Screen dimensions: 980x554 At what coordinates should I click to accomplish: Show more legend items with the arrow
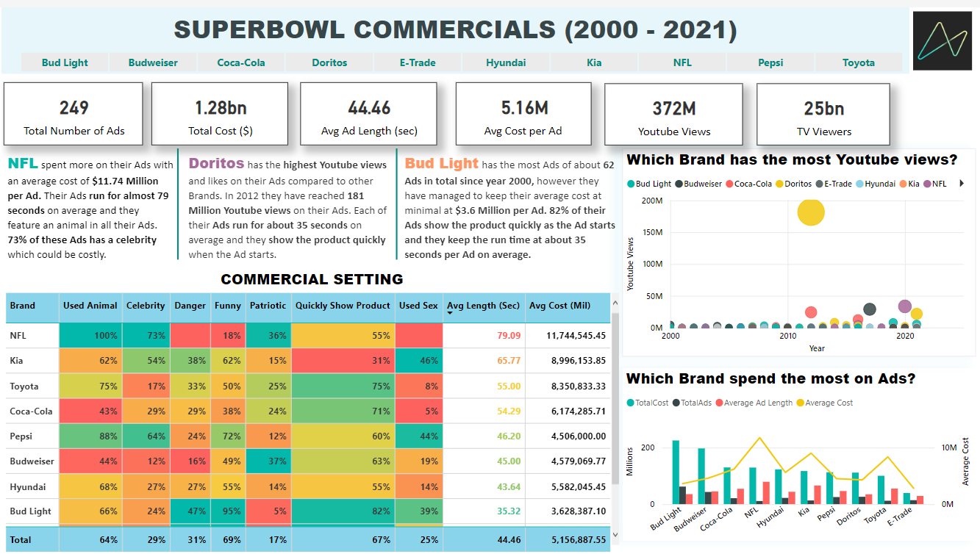tap(962, 184)
